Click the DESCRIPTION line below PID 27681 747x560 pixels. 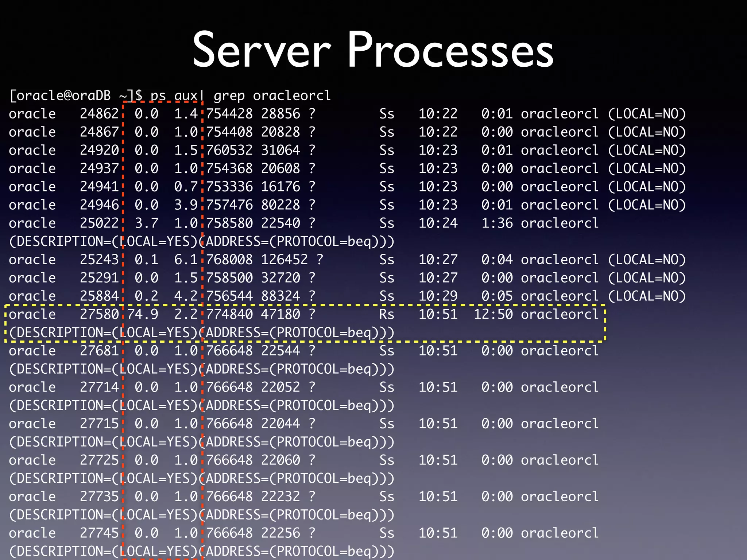pos(202,369)
